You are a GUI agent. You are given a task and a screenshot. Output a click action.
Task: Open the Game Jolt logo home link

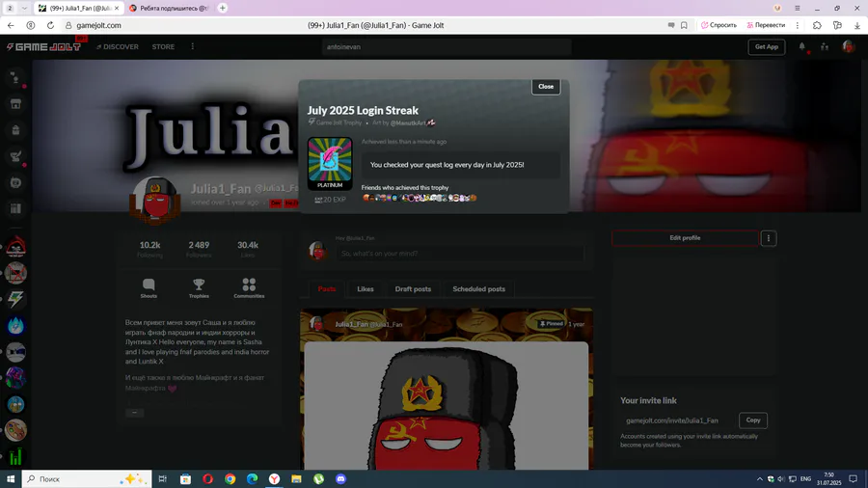coord(43,47)
